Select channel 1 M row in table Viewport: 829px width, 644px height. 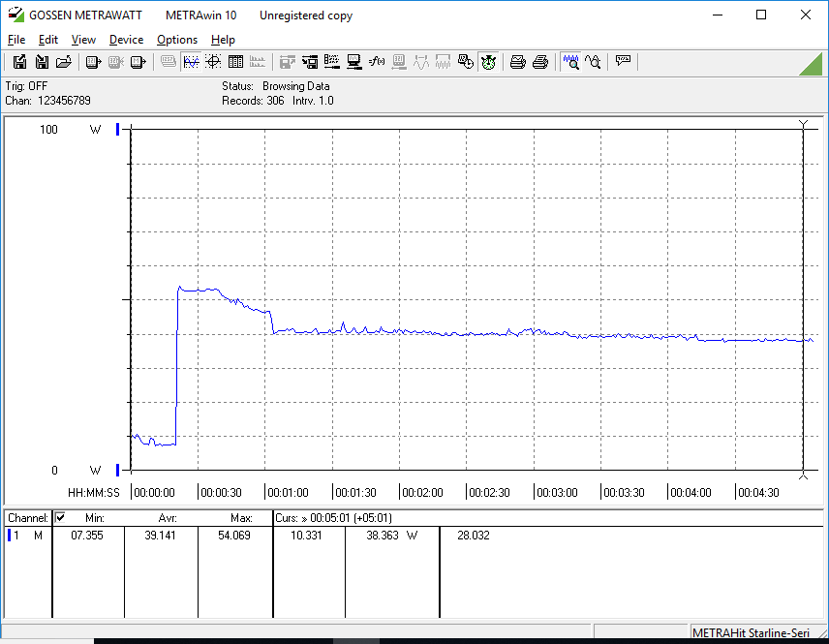point(25,536)
